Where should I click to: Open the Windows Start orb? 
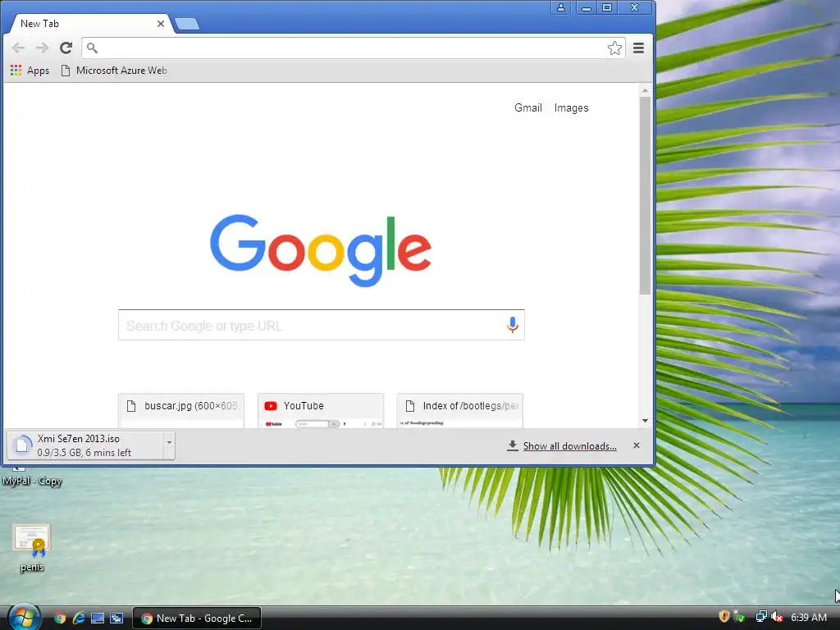[x=23, y=617]
